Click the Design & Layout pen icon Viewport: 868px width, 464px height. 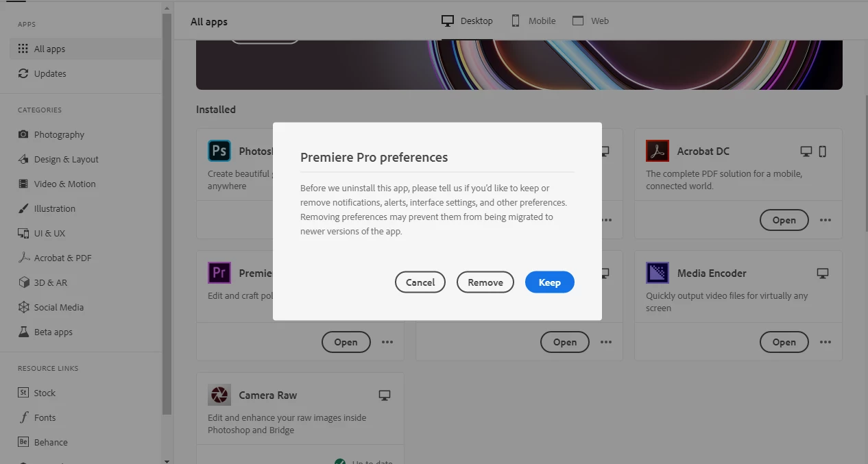23,159
